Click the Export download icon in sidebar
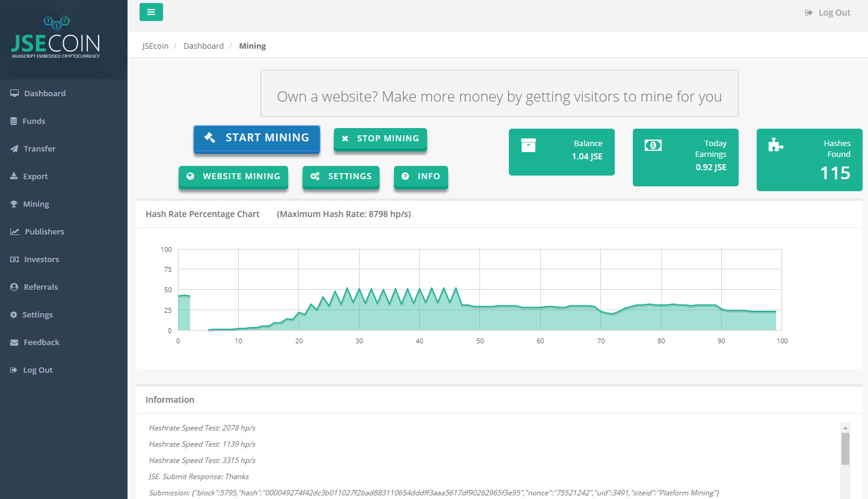868x499 pixels. (x=14, y=176)
